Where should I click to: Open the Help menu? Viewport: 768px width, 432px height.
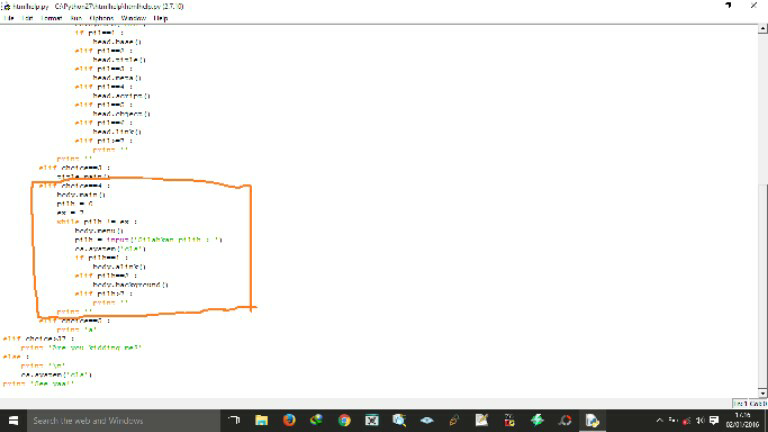(161, 18)
